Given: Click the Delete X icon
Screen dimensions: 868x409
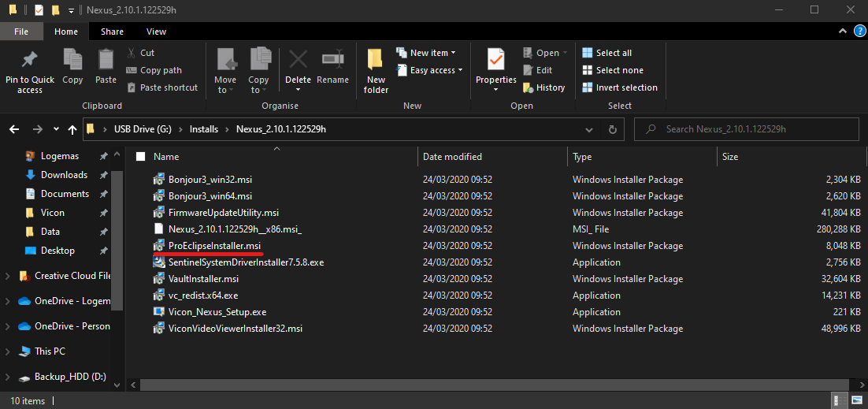Looking at the screenshot, I should (x=299, y=59).
